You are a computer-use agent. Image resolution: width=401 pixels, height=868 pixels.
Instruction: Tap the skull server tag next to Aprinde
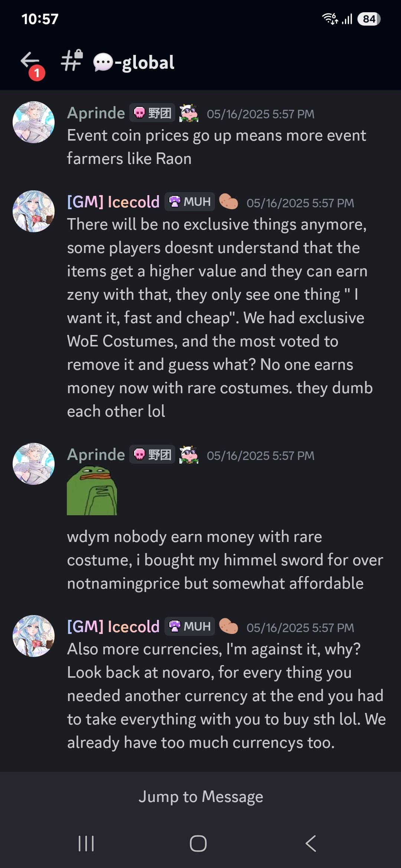point(152,113)
